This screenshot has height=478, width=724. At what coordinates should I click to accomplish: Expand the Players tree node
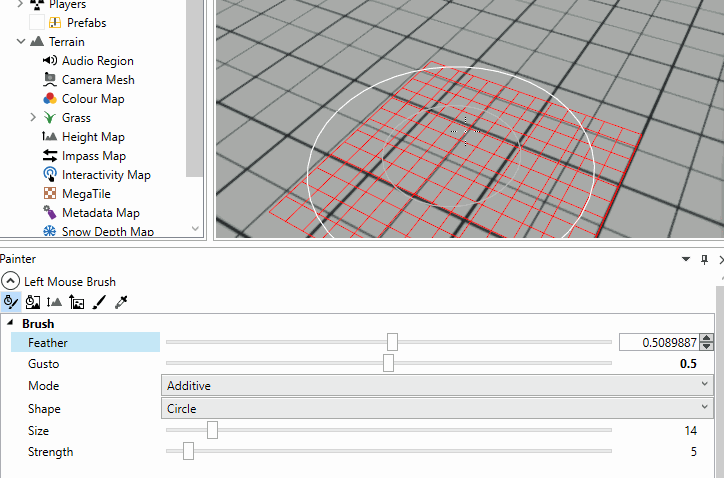[20, 5]
